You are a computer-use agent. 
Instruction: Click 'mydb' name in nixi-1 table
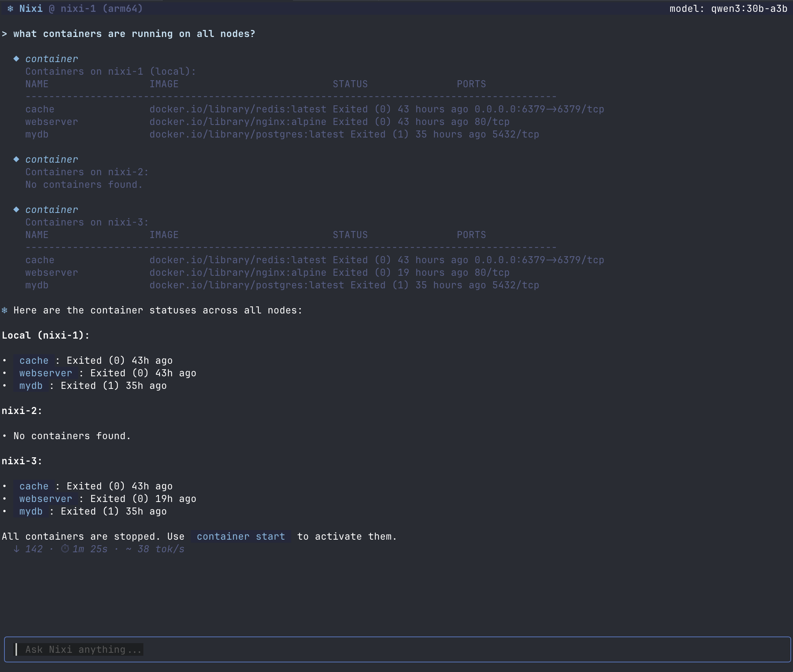coord(37,134)
